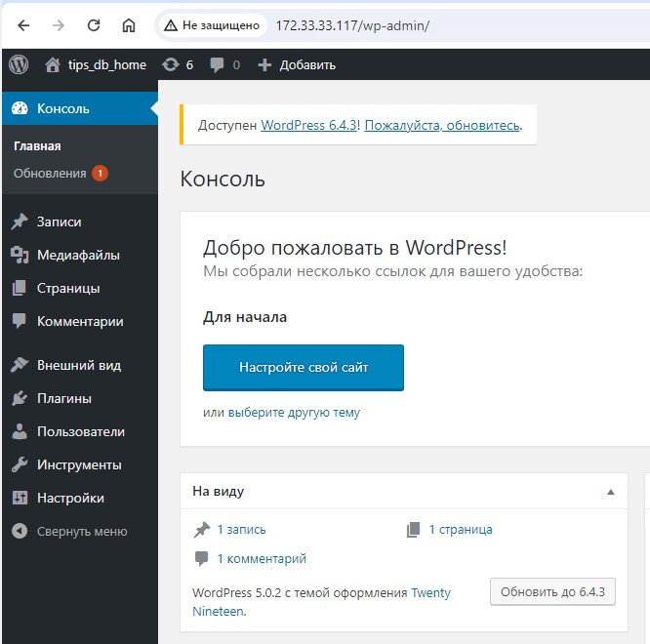Click the browser back arrow

23,24
